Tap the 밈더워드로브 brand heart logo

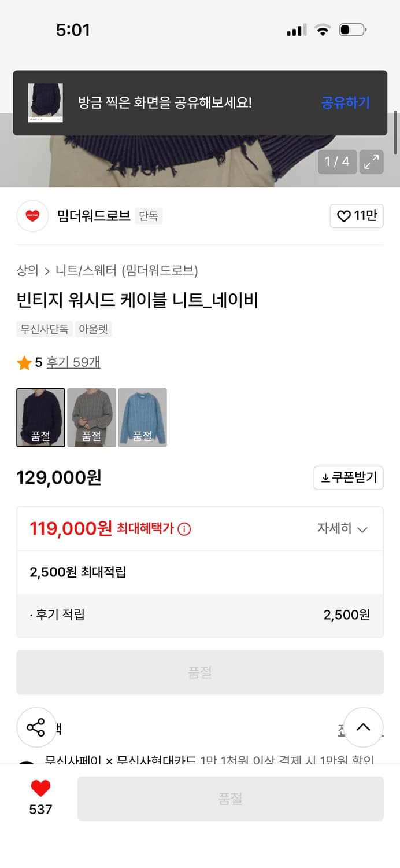pyautogui.click(x=32, y=216)
